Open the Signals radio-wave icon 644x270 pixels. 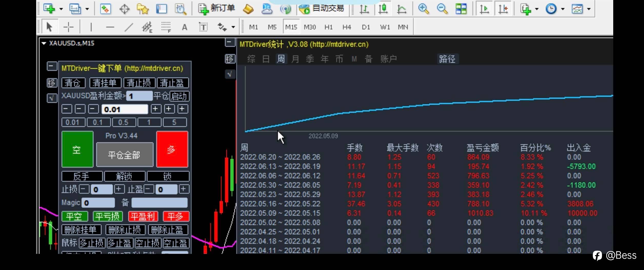click(x=285, y=9)
